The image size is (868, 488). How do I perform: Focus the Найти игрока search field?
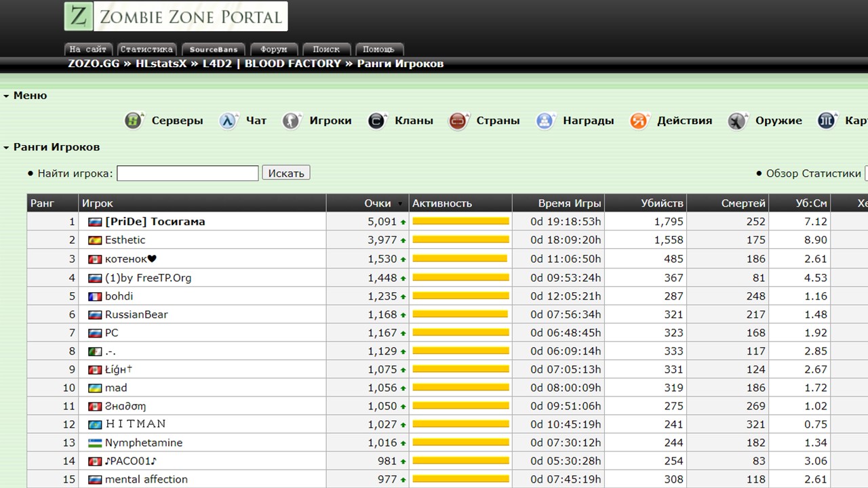click(x=188, y=174)
